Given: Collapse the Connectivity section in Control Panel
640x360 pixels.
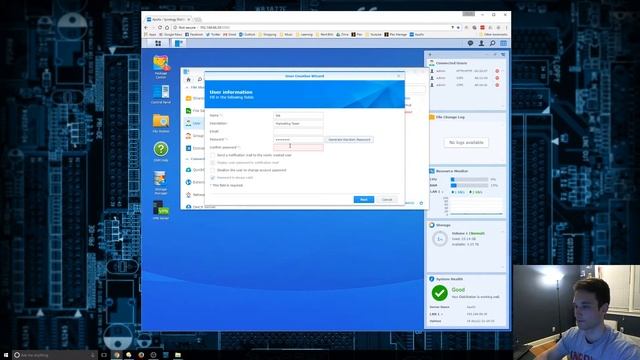Looking at the screenshot, I should [187, 159].
